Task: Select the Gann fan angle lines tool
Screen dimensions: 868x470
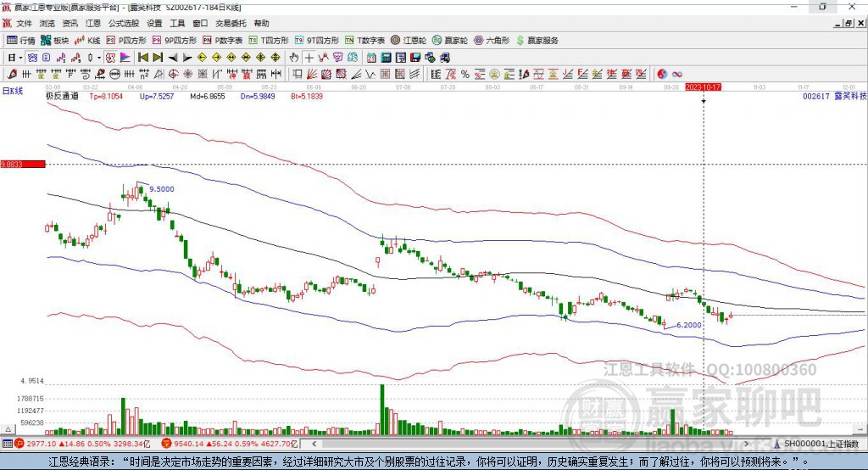Action: coord(312,75)
